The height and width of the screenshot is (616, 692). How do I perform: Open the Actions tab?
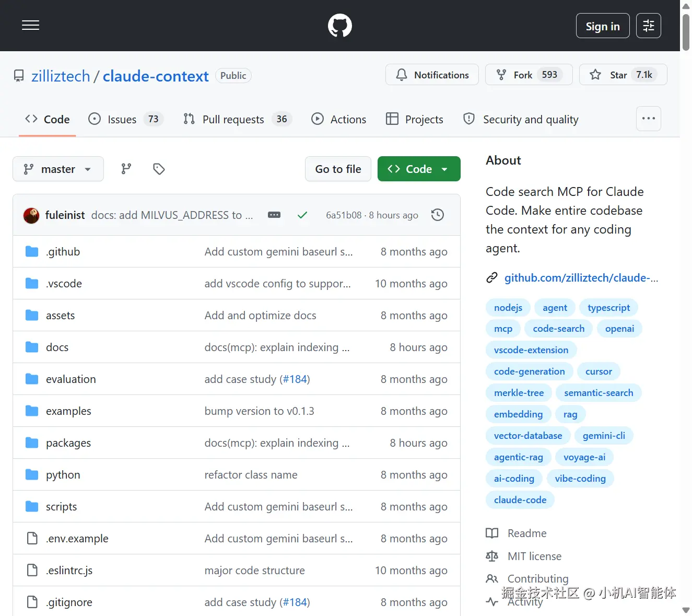(x=339, y=119)
